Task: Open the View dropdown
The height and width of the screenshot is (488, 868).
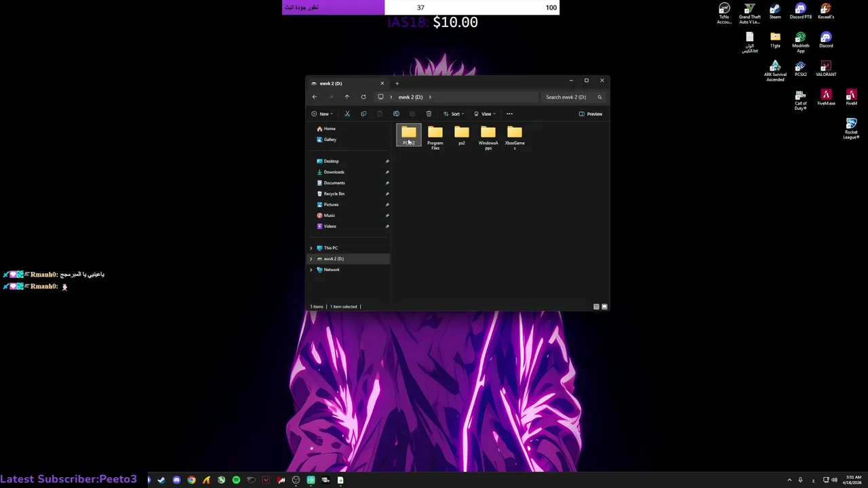Action: [x=485, y=114]
